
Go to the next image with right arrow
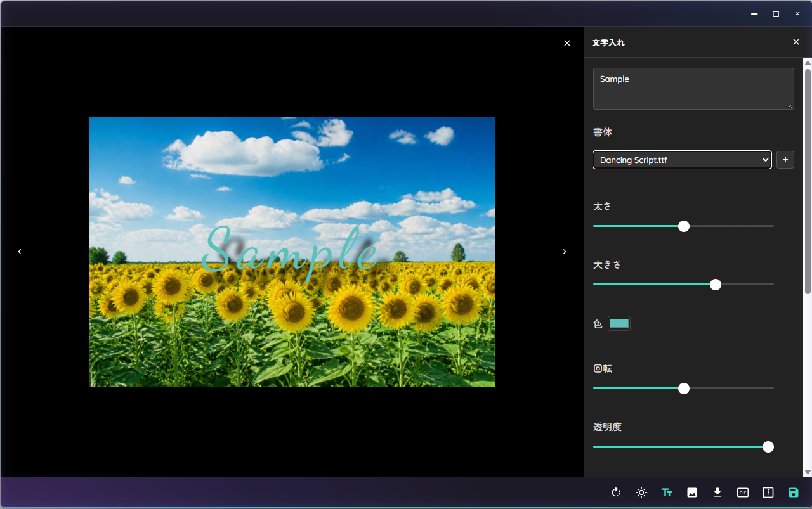click(x=565, y=252)
